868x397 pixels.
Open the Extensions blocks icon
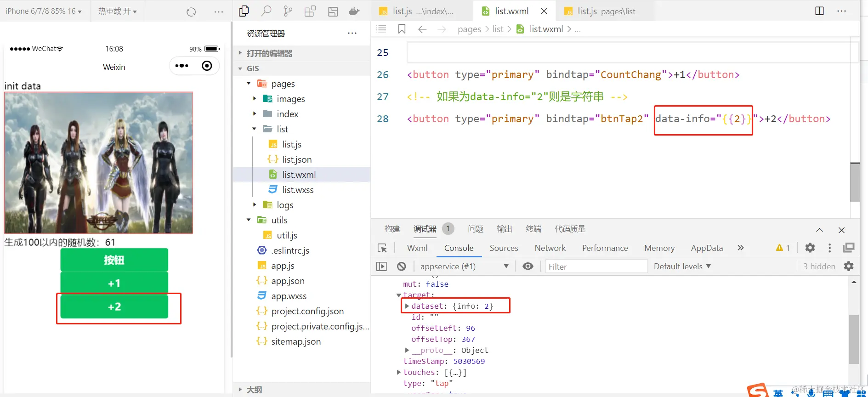pyautogui.click(x=310, y=11)
